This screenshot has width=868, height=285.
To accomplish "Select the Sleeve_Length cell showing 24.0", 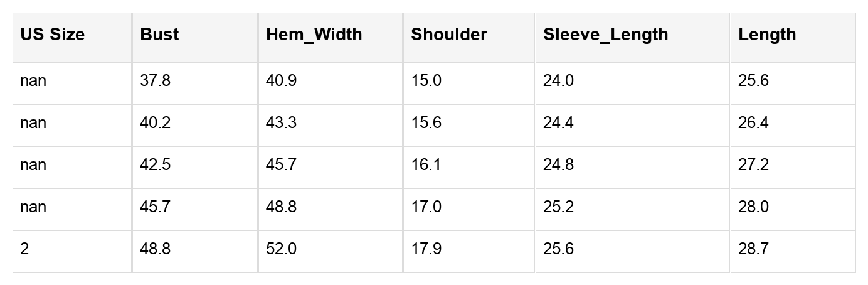I will (x=558, y=81).
